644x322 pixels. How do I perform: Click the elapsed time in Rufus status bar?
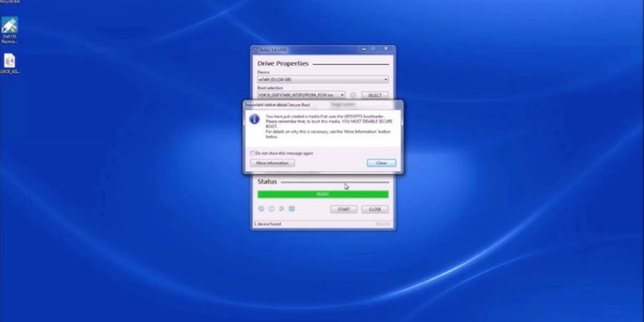tap(383, 224)
